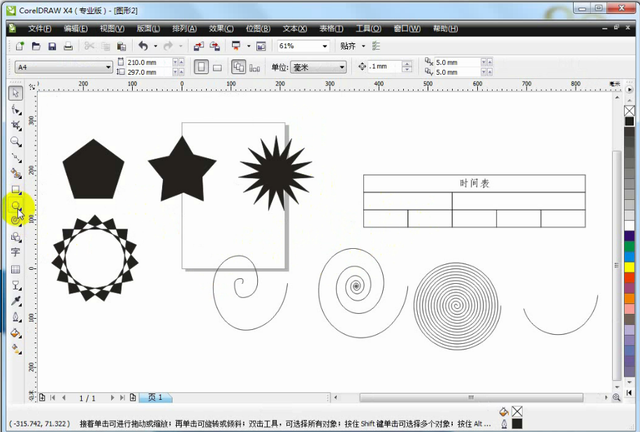
Task: Go to the next page arrow
Action: [112, 398]
